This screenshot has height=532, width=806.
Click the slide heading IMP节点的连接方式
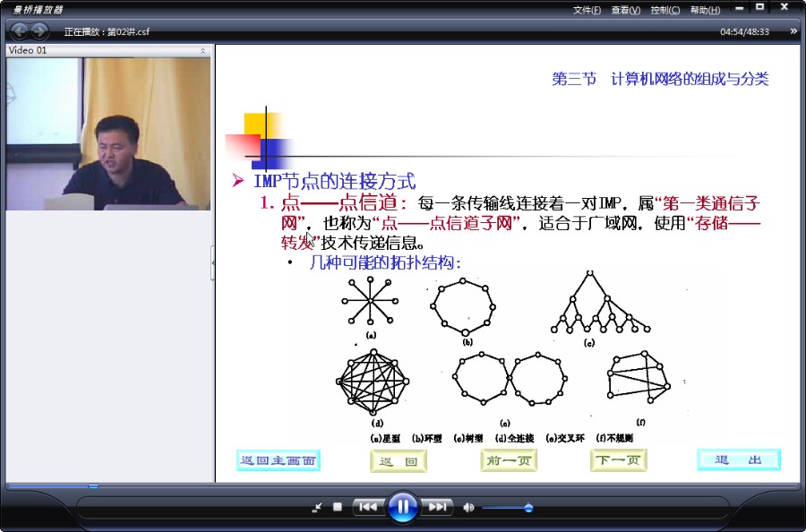click(x=335, y=181)
